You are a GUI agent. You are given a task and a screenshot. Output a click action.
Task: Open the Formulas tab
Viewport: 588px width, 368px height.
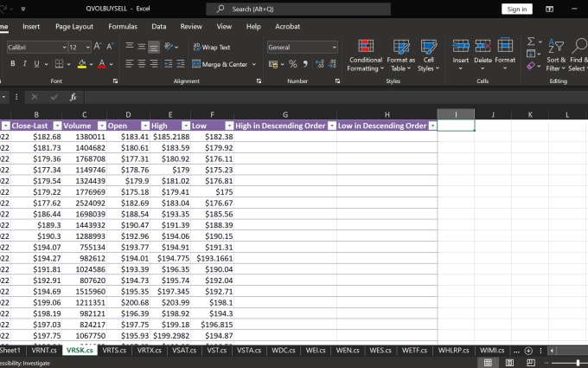[x=123, y=27]
